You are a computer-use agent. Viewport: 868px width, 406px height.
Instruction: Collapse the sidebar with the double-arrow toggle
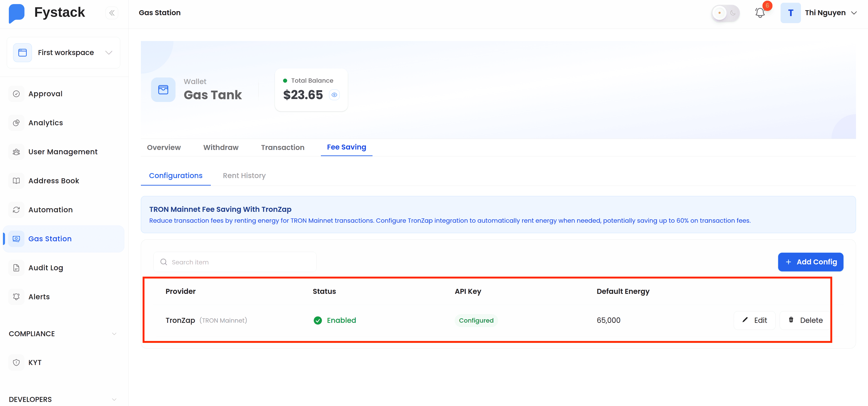point(112,12)
